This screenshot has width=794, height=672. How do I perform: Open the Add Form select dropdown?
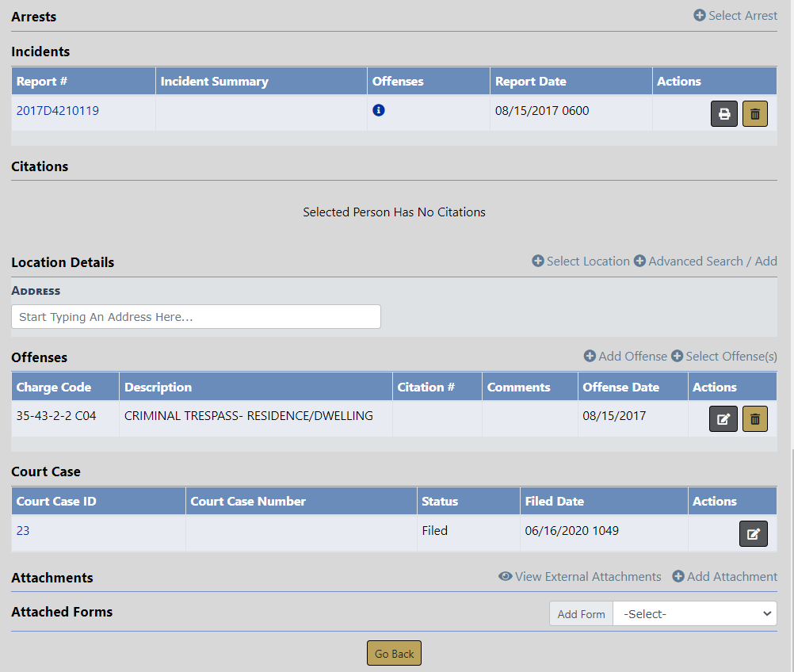point(694,614)
